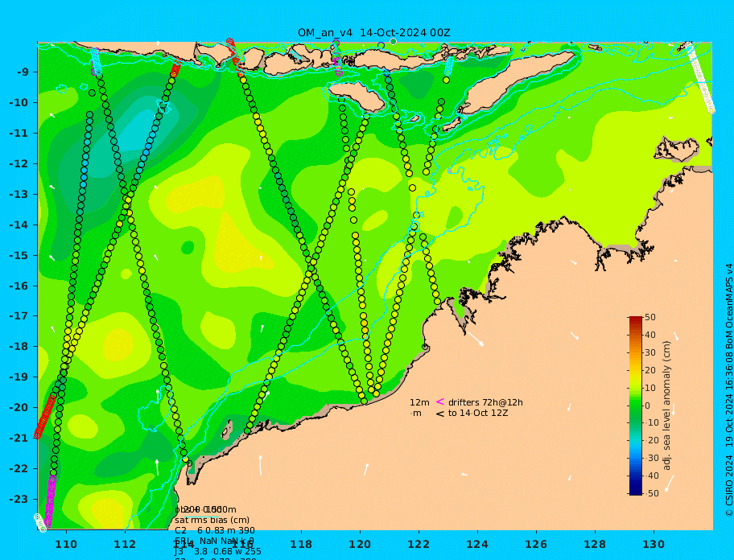Viewport: 734px width, 560px height.
Task: Select the -19 latitude axis label
Action: [19, 377]
